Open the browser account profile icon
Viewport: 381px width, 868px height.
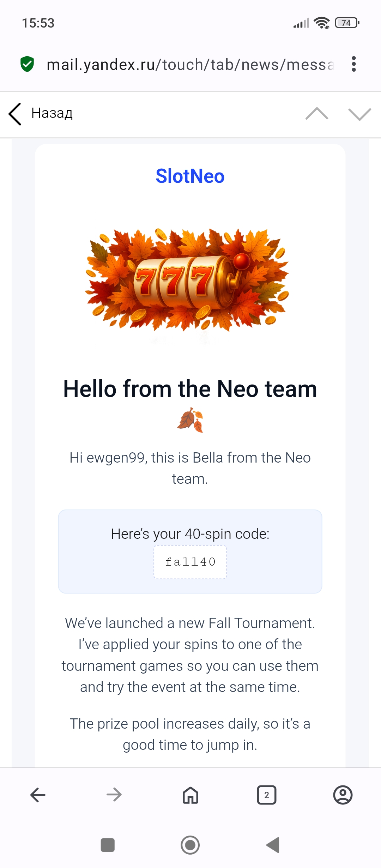(343, 795)
